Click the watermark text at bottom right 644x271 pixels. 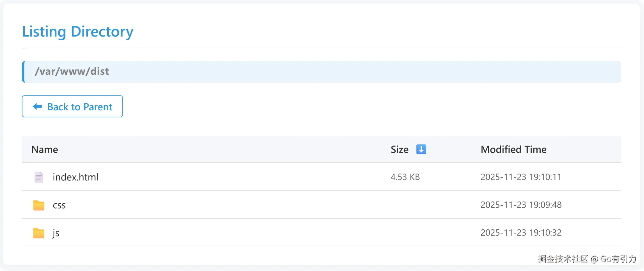point(587,259)
